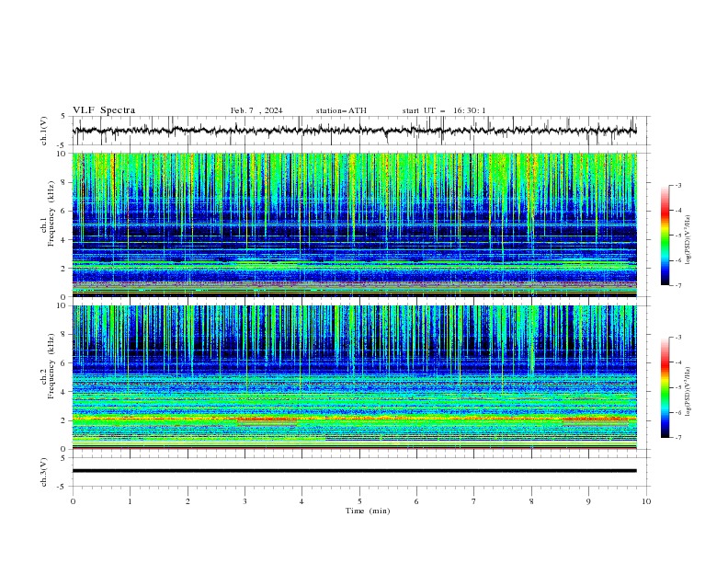The image size is (728, 563).
Task: Select the "start UT = 16:30:1" text
Action: pyautogui.click(x=444, y=110)
